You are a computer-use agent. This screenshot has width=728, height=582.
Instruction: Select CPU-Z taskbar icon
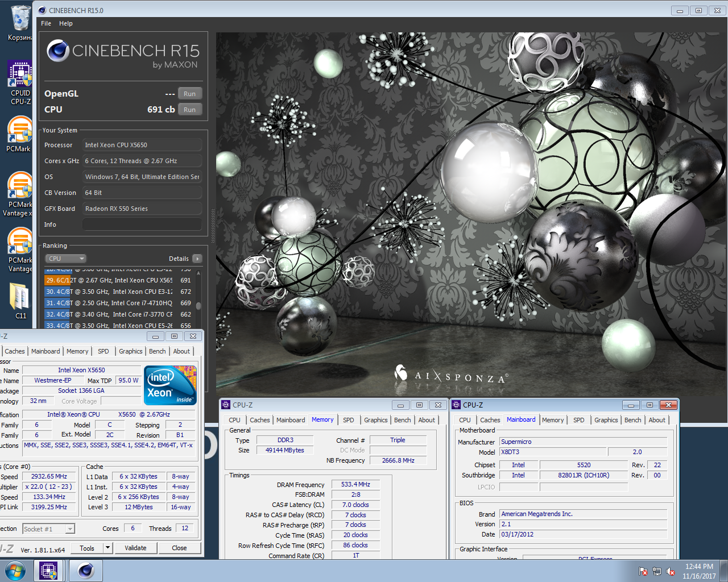[48, 571]
